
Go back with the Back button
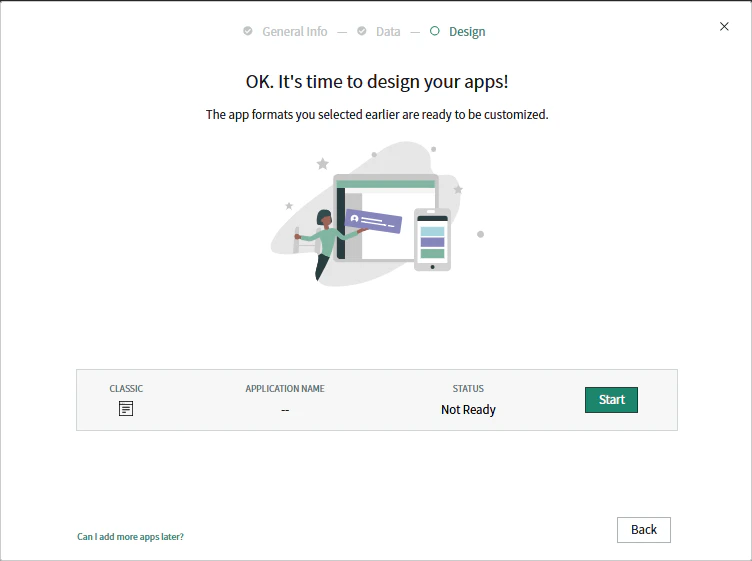[644, 529]
